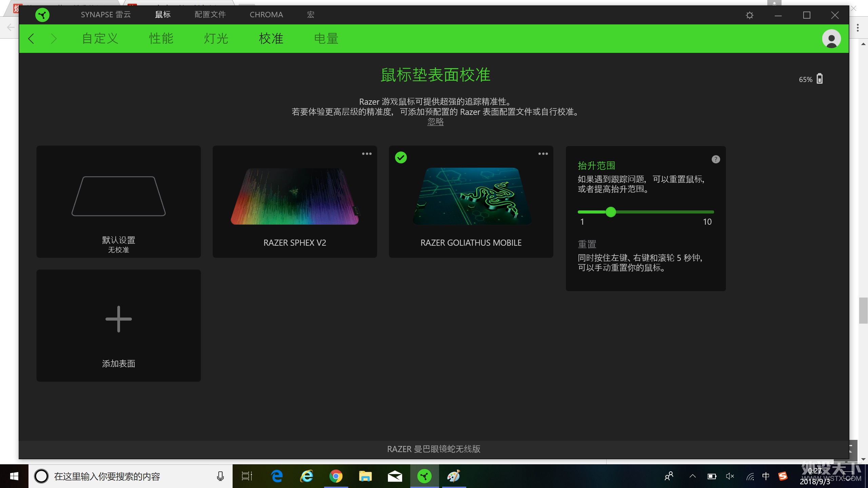
Task: Open the browser three-dot menu
Action: [858, 28]
